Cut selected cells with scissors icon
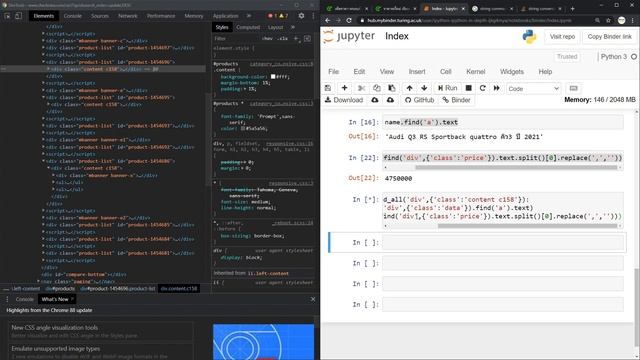 click(x=361, y=88)
